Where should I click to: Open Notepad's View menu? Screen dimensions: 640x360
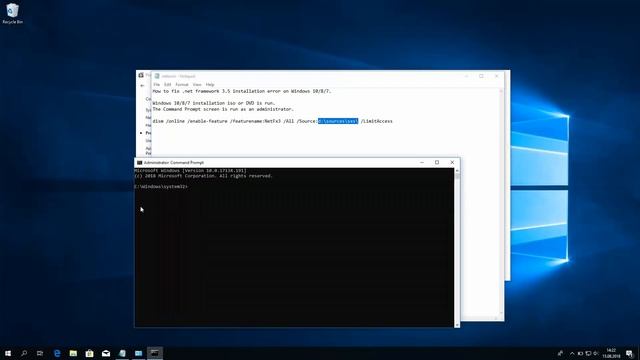[197, 84]
